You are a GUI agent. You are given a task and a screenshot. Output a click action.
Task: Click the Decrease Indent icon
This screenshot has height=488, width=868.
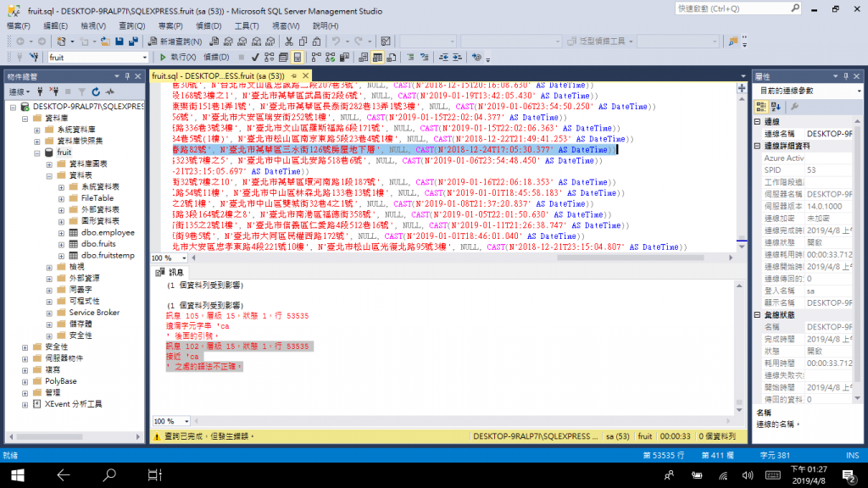click(443, 57)
